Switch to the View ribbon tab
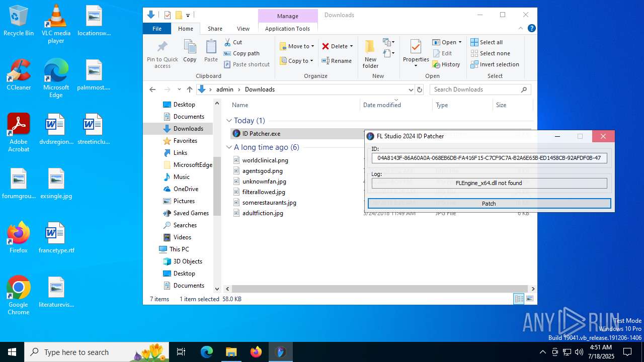This screenshot has width=644, height=362. 243,29
